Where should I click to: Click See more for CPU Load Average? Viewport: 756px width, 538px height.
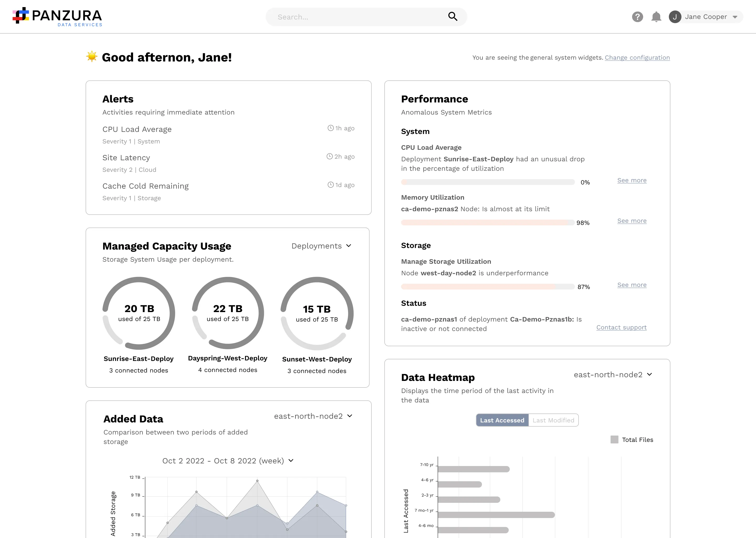click(x=632, y=180)
